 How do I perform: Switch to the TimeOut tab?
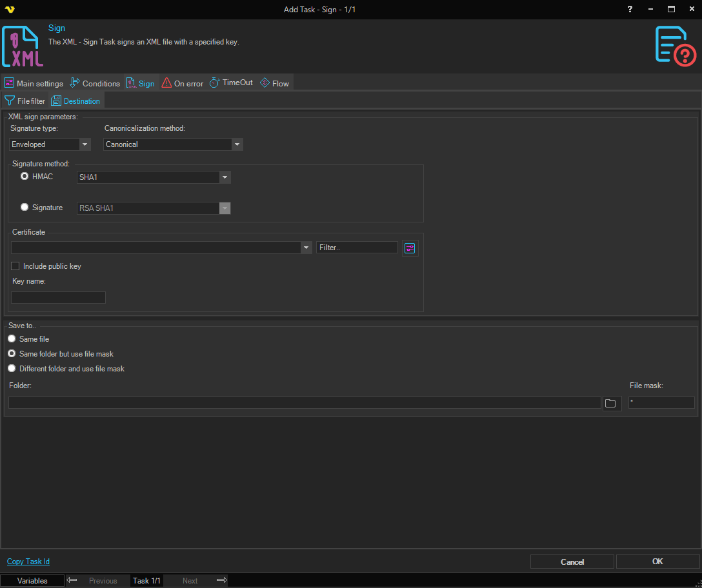232,83
